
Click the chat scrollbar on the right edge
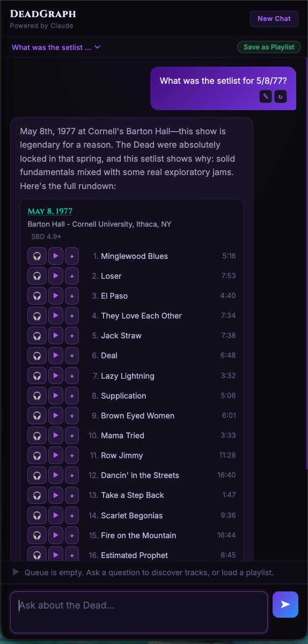coord(306,263)
